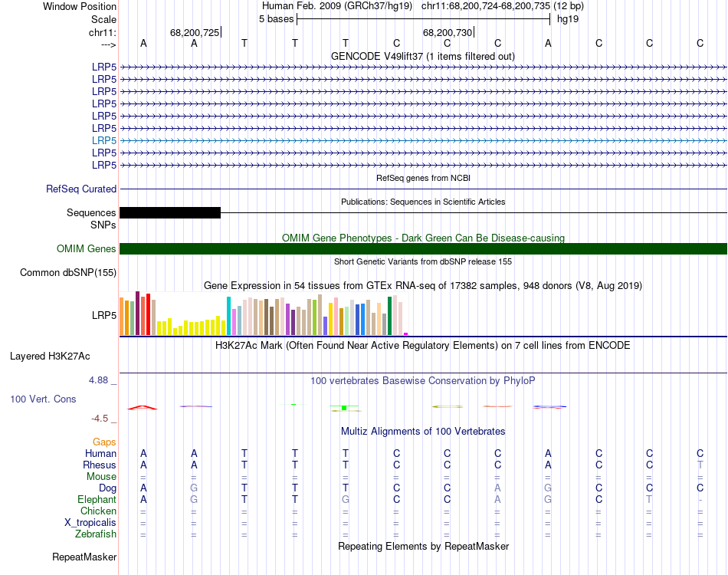
Task: Click the '100 Vert. Cons' track label
Action: pos(43,399)
